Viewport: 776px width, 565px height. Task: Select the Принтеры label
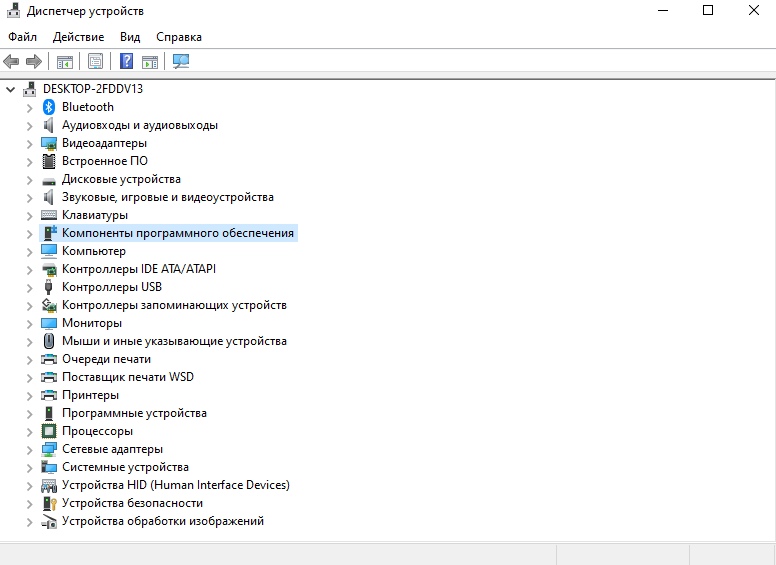(x=91, y=395)
